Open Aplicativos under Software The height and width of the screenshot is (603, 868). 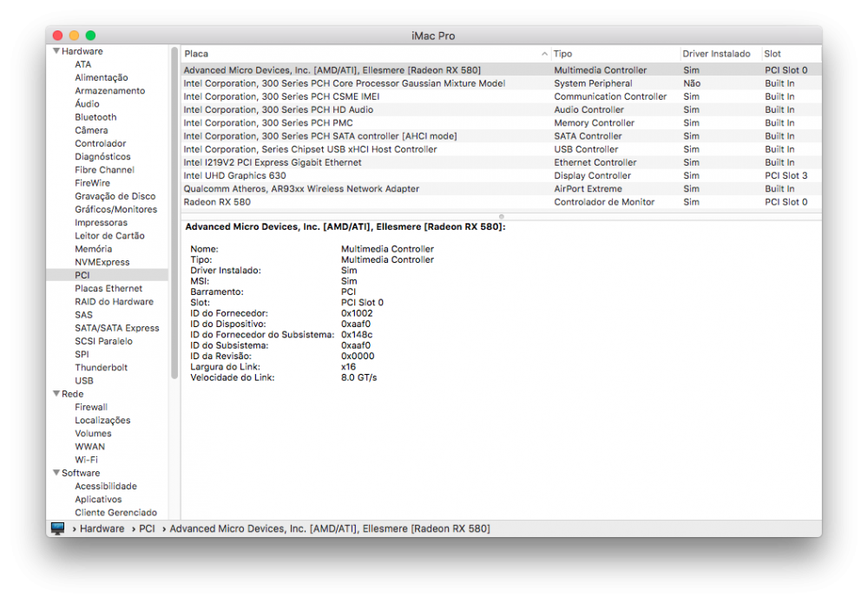click(x=98, y=499)
